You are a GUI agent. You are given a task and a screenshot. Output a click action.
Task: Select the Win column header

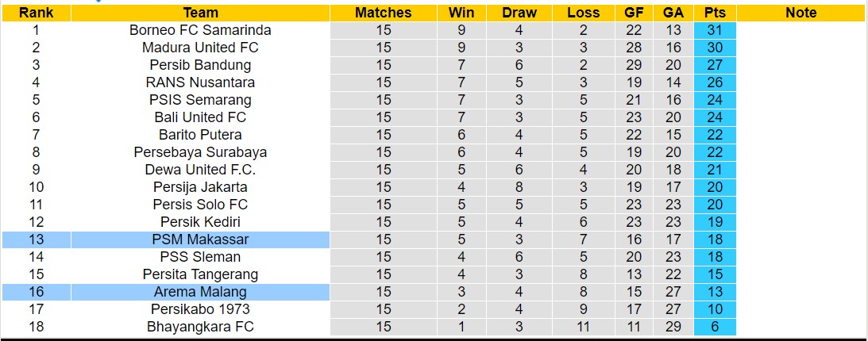(461, 13)
